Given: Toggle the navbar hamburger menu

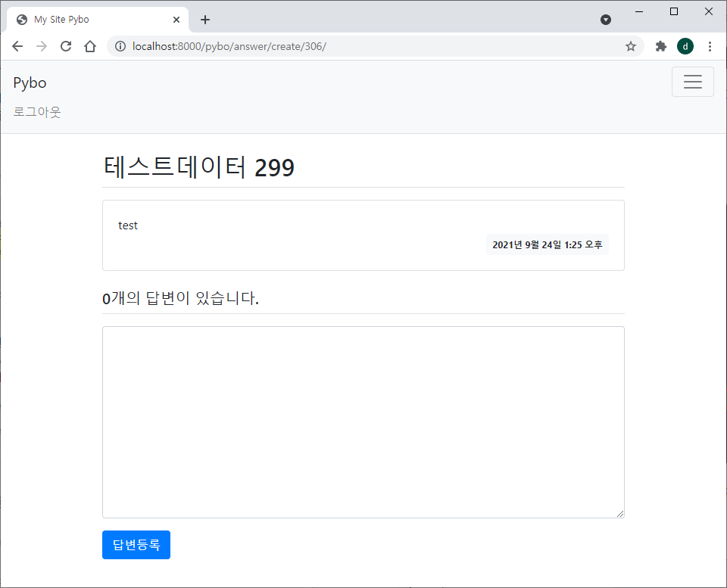Looking at the screenshot, I should tap(693, 82).
